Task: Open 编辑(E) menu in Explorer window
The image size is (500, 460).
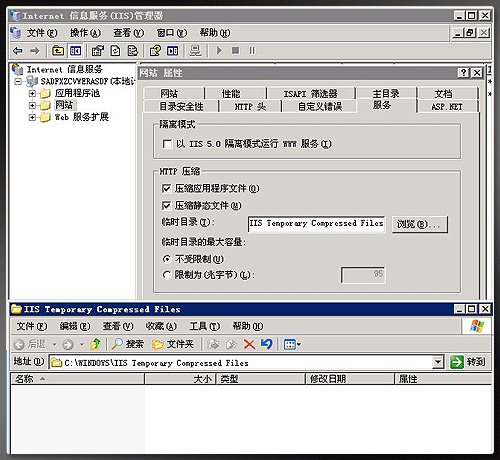Action: point(75,326)
